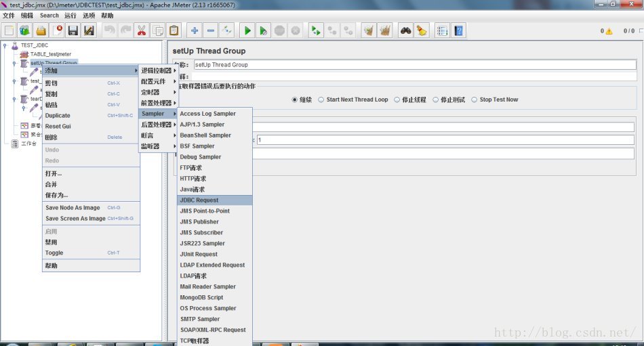Image resolution: width=644 pixels, height=346 pixels.
Task: Click the Search binoculars icon
Action: coord(406,30)
